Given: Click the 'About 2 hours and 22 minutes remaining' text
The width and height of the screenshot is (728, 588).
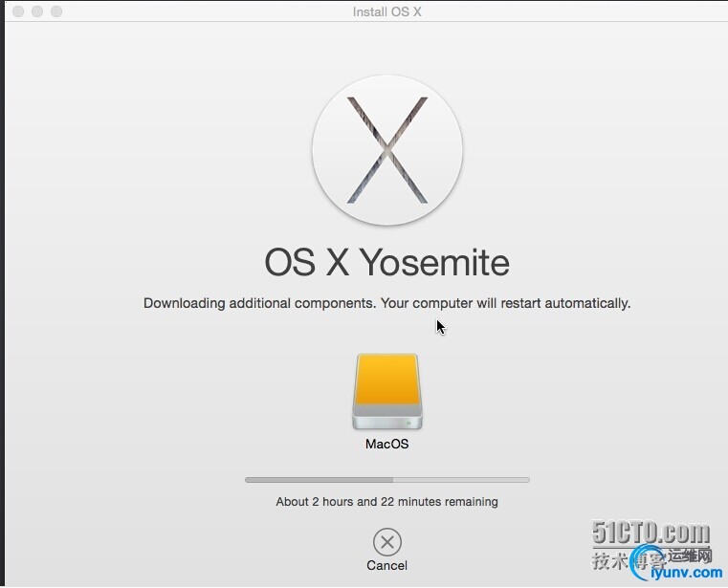Looking at the screenshot, I should (x=387, y=502).
